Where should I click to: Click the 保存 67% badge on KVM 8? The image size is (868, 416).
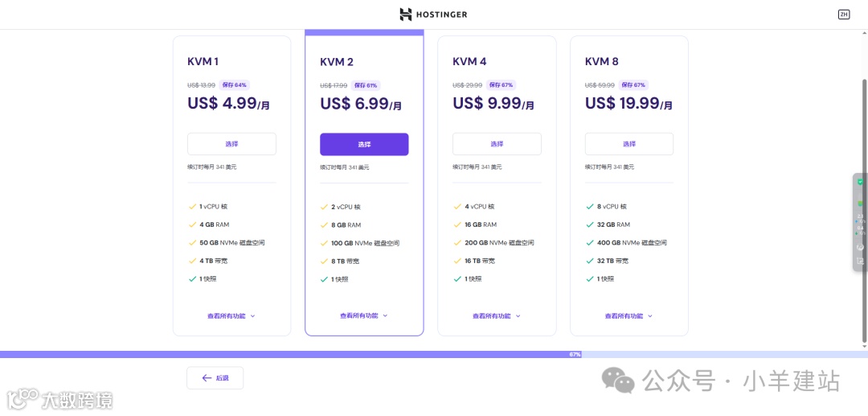(x=633, y=84)
